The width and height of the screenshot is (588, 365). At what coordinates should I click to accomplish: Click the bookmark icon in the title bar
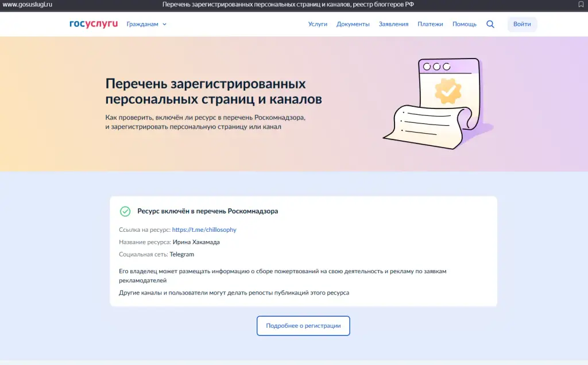pos(581,5)
